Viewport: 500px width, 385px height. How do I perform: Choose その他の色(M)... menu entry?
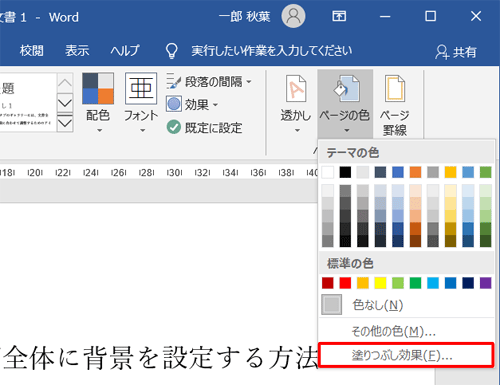point(406,331)
